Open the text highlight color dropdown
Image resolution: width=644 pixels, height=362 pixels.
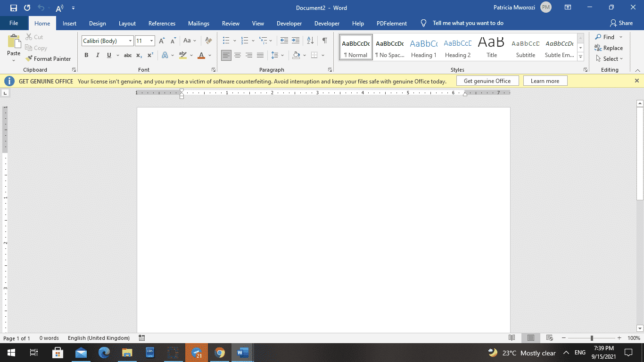click(190, 55)
